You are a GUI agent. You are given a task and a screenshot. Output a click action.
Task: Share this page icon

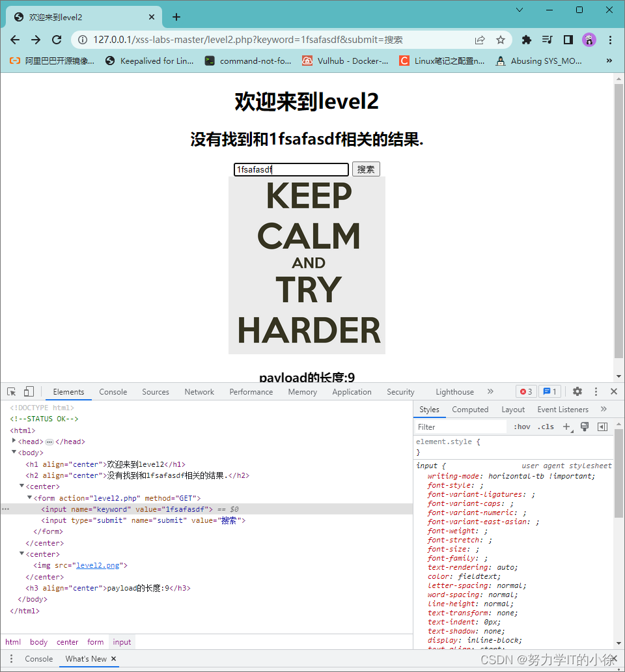(480, 40)
